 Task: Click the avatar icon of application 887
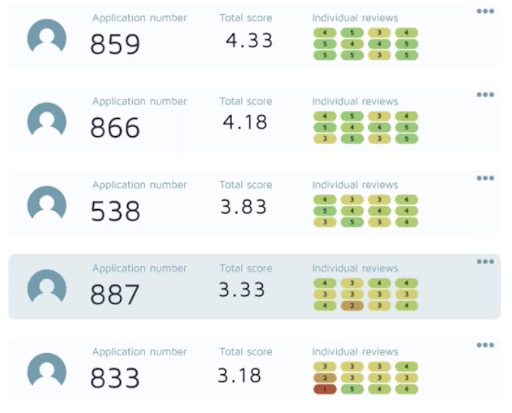(47, 287)
